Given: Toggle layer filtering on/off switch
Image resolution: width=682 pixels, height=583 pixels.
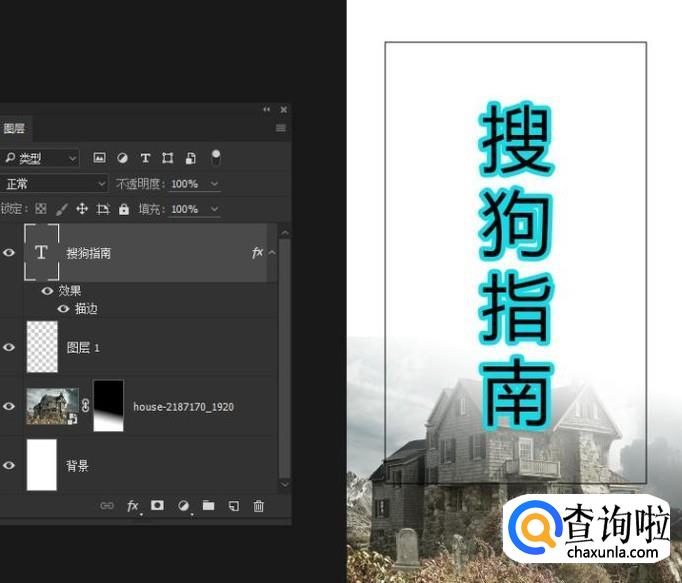Looking at the screenshot, I should tap(216, 158).
